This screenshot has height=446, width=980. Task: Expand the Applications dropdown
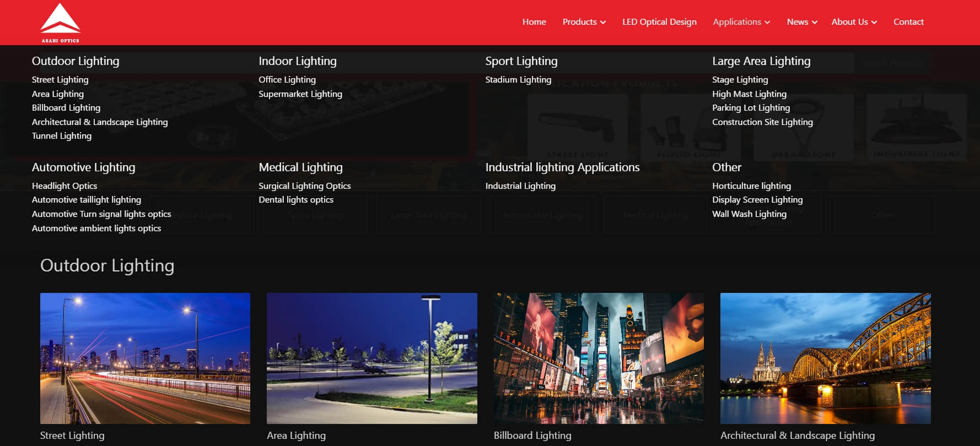(741, 22)
